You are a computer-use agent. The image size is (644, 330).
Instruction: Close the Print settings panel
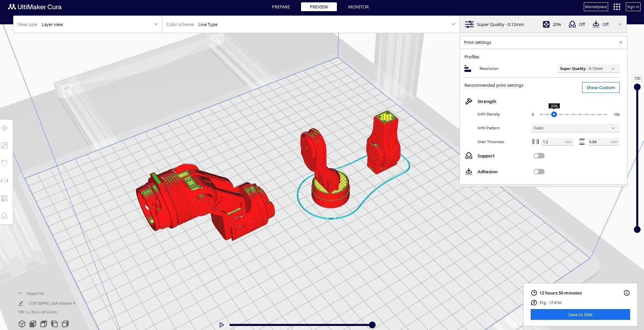(620, 42)
